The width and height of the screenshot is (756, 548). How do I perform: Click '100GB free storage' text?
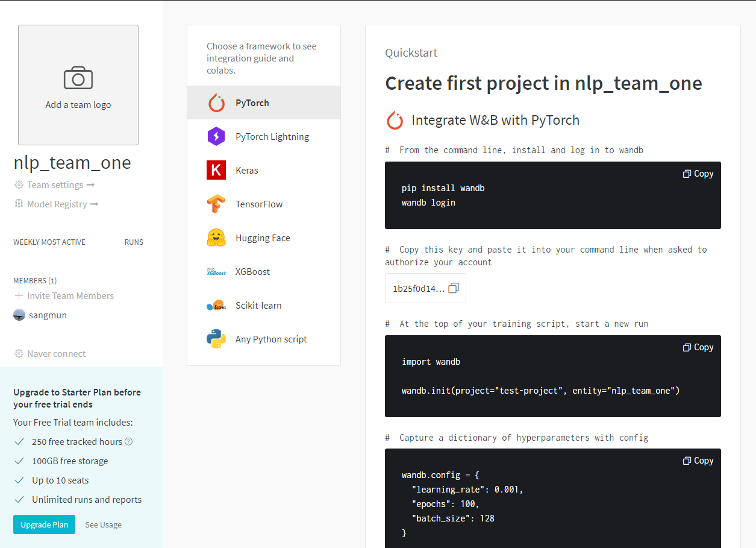pos(70,461)
